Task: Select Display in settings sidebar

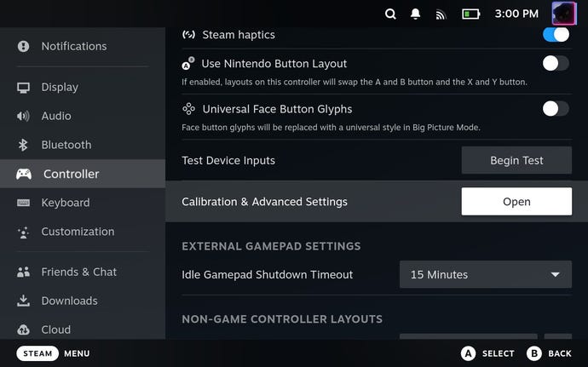Action: (60, 87)
